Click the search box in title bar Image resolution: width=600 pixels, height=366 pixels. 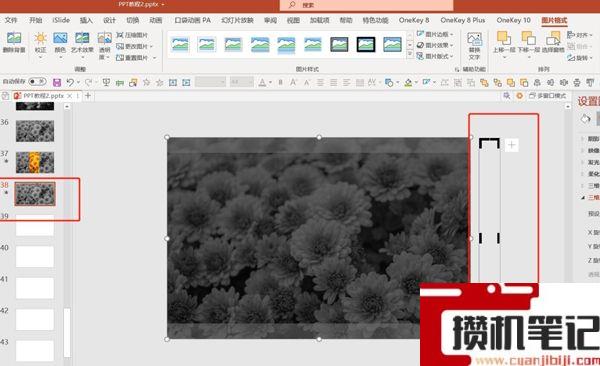(367, 5)
